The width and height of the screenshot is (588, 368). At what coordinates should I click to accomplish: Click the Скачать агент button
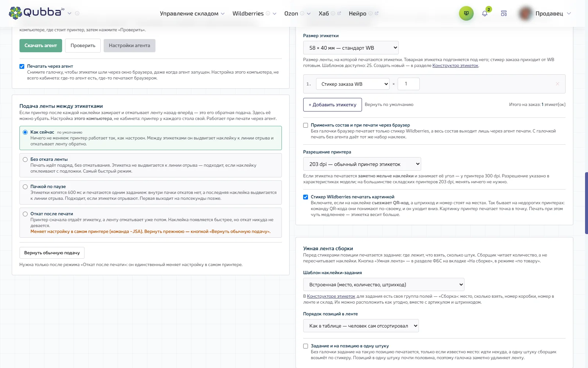pos(41,46)
